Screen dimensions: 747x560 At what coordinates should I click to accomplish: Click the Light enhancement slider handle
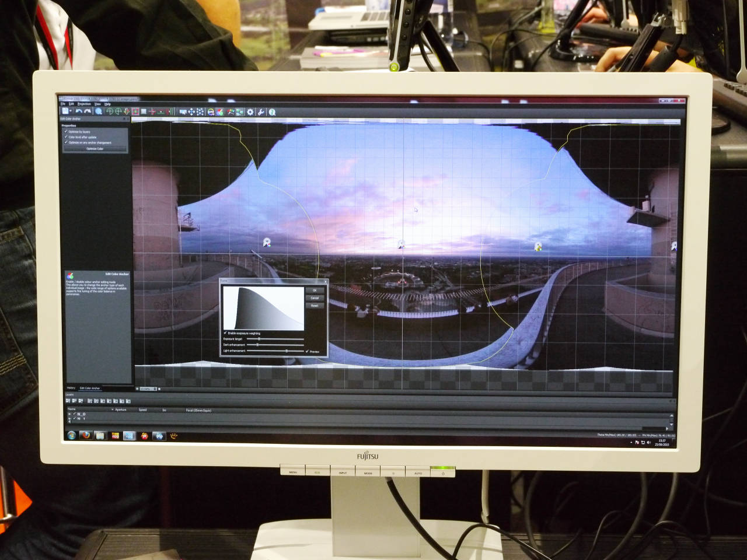tap(287, 351)
